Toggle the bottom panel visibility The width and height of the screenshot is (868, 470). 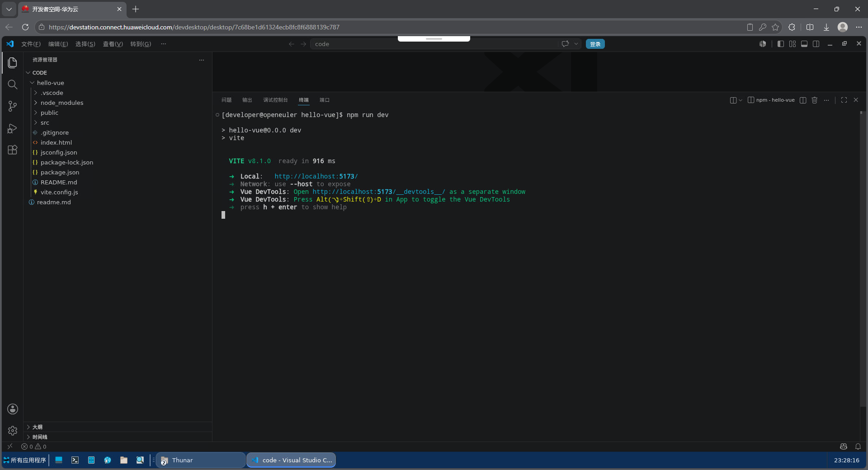[804, 44]
